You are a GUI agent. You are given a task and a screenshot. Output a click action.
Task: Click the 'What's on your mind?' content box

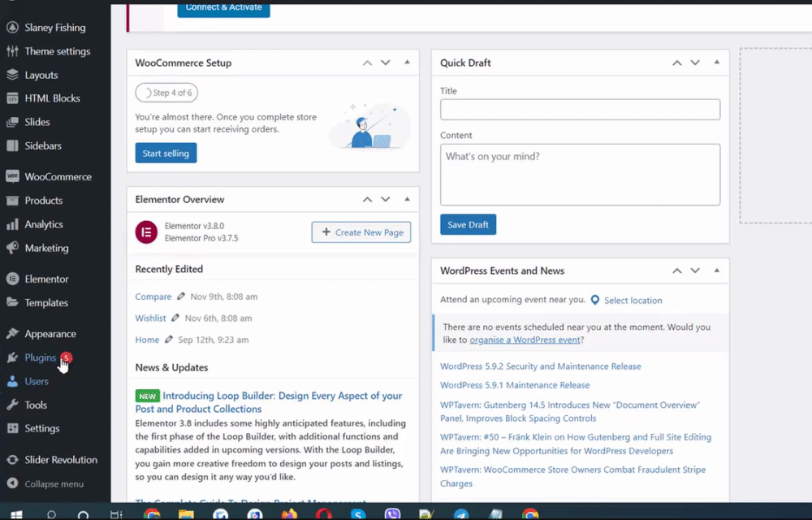pos(580,175)
